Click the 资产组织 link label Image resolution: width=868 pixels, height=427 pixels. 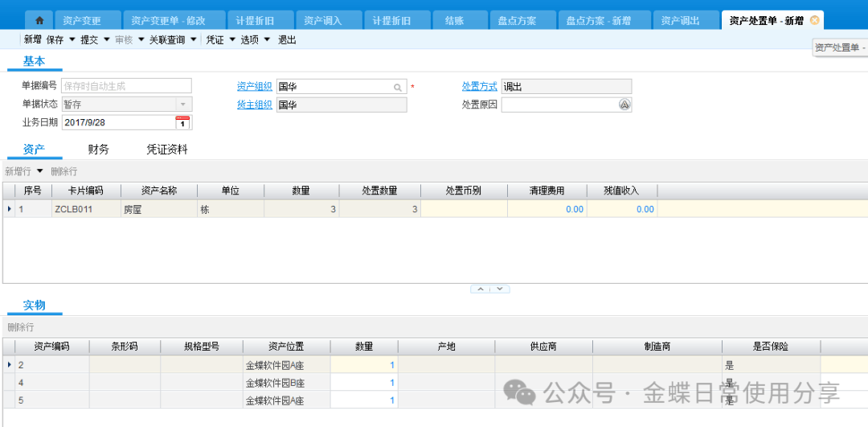pyautogui.click(x=254, y=87)
